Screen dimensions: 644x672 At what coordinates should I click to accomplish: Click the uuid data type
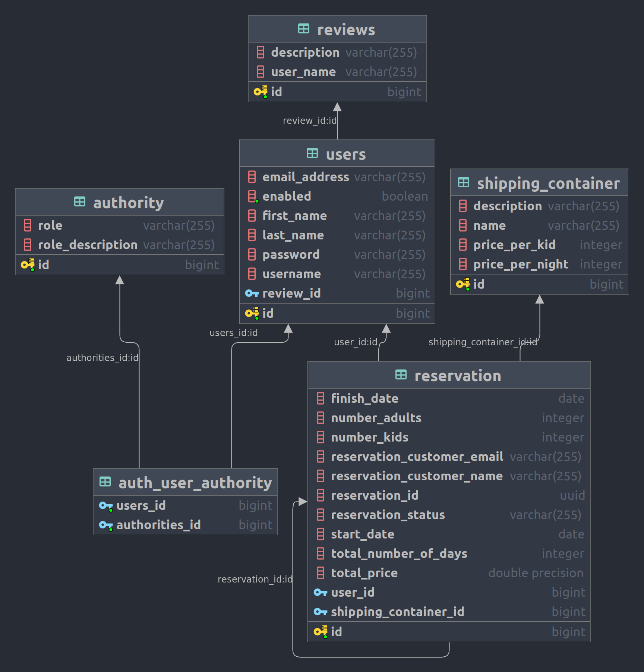572,495
